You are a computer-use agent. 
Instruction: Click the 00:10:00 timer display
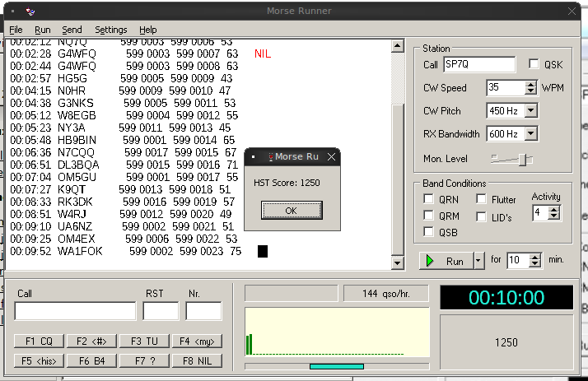point(506,297)
